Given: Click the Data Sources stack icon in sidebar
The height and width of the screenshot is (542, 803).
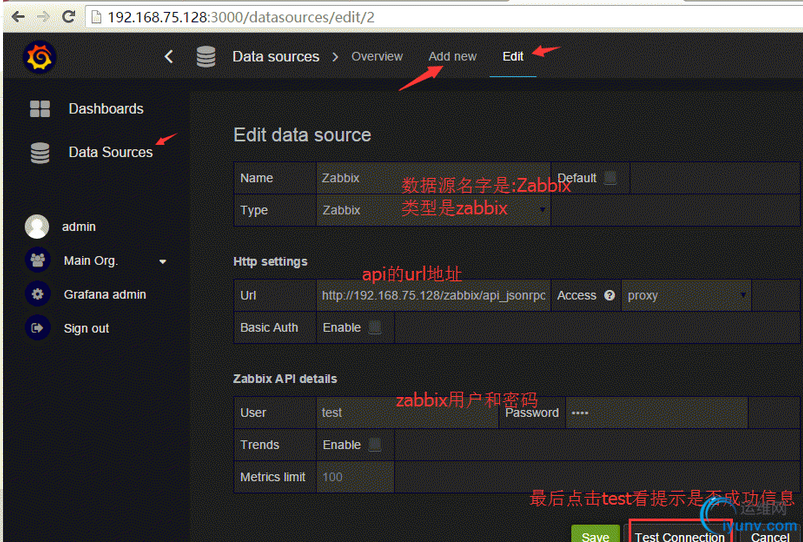Looking at the screenshot, I should point(40,153).
